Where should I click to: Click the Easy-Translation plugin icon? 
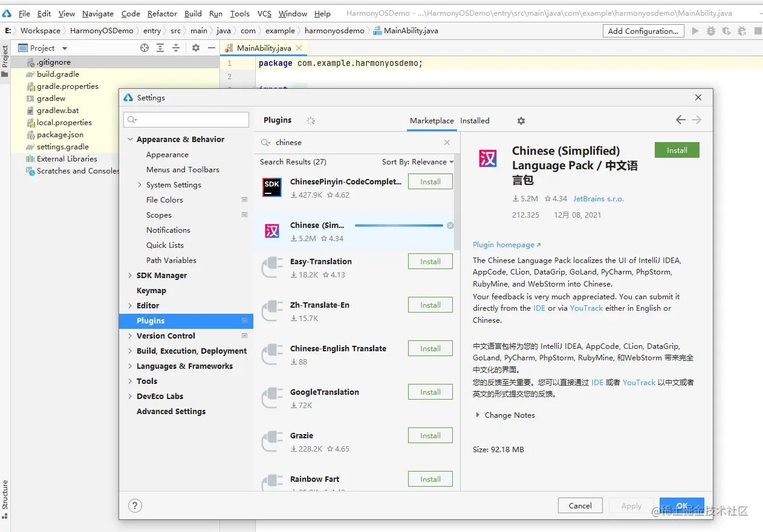click(x=272, y=267)
